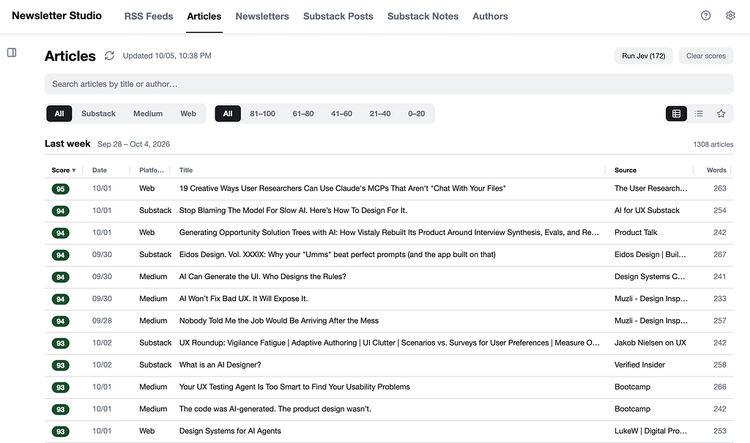
Task: Open 'Nobody Told Me the Job Would Be Arriving After the Mess'
Action: coord(279,321)
